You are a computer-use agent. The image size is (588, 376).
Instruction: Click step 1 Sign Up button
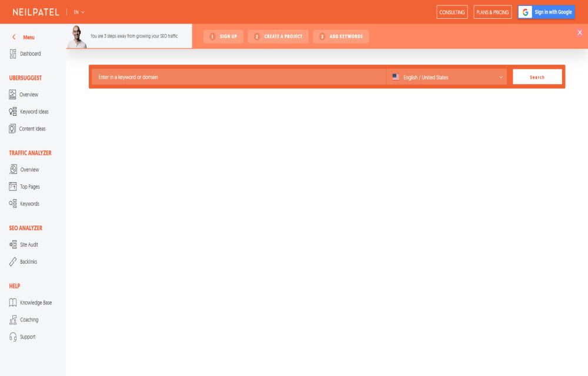(223, 36)
